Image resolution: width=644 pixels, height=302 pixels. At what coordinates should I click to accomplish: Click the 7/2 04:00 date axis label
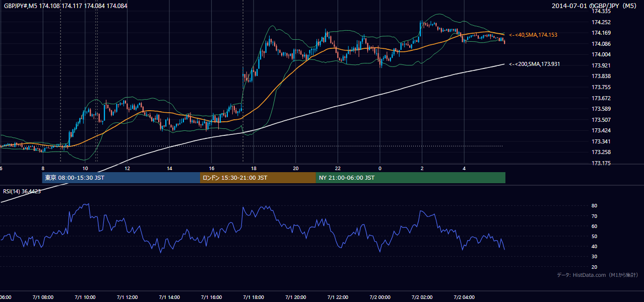pyautogui.click(x=465, y=297)
